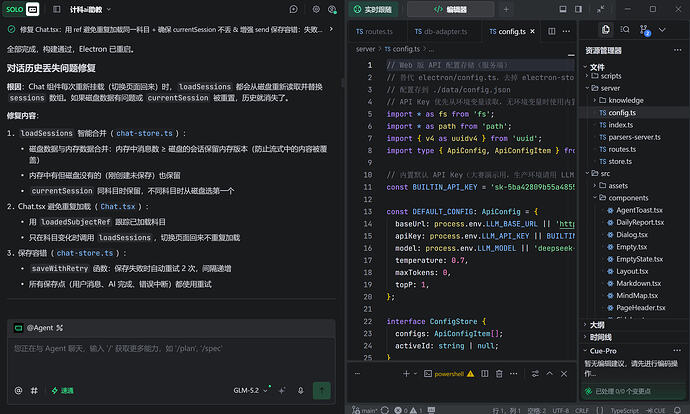Select config.ts in file tree
Image resolution: width=690 pixels, height=414 pixels.
click(622, 113)
